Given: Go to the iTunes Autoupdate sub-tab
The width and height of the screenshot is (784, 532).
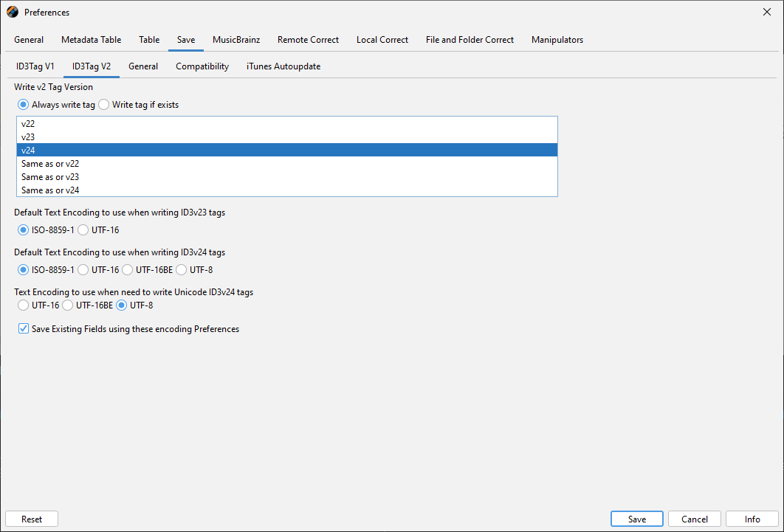Looking at the screenshot, I should (x=283, y=66).
